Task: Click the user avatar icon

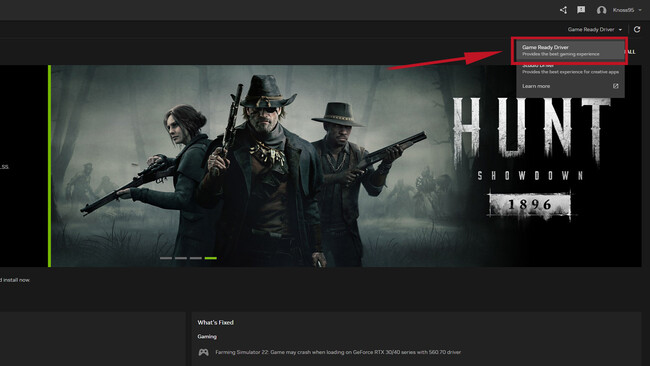Action: [601, 10]
